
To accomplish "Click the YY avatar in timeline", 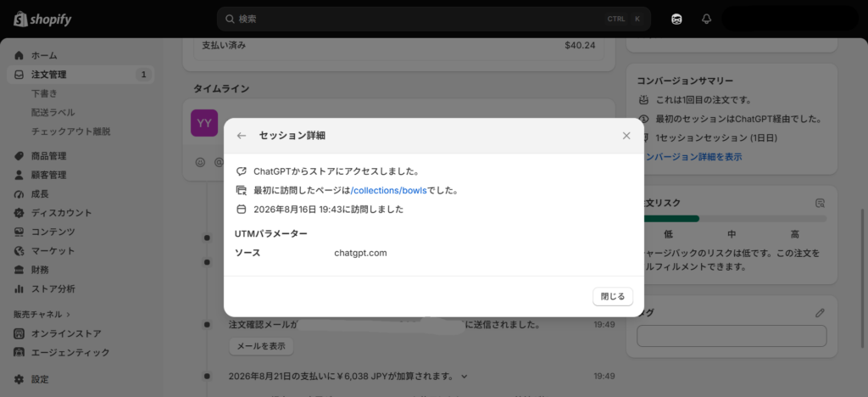I will coord(204,123).
